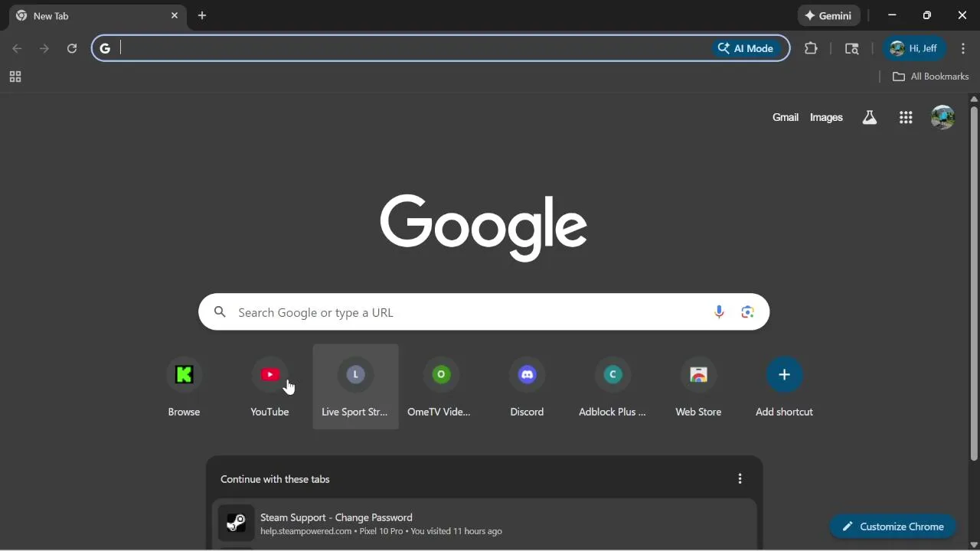Open the All Bookmarks folder

click(x=930, y=77)
